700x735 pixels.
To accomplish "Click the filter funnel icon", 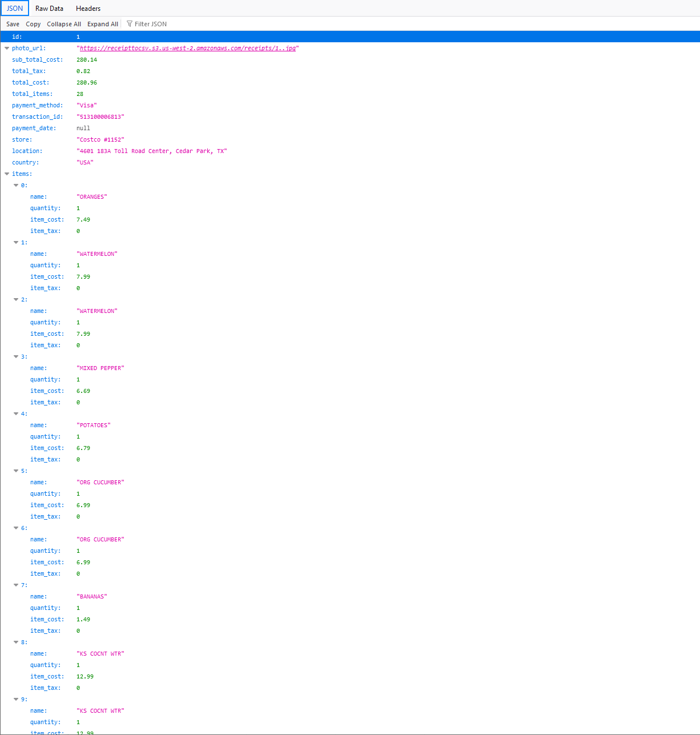I will [130, 24].
